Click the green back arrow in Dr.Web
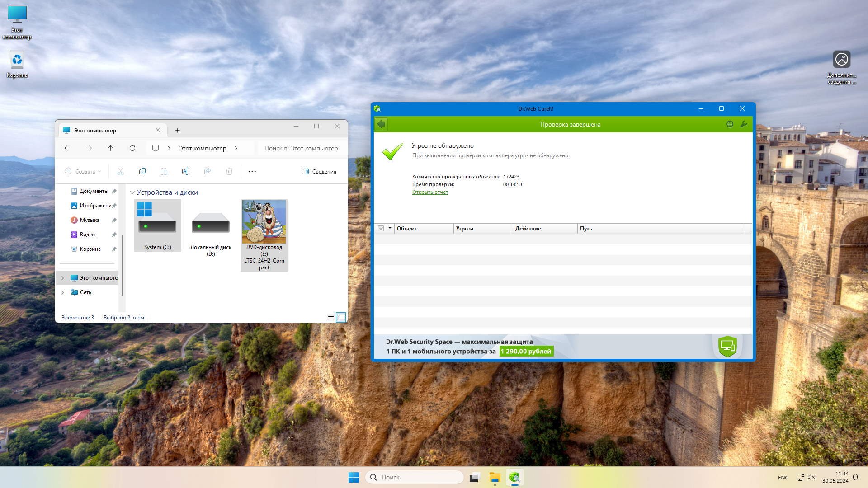Viewport: 868px width, 488px height. point(381,124)
